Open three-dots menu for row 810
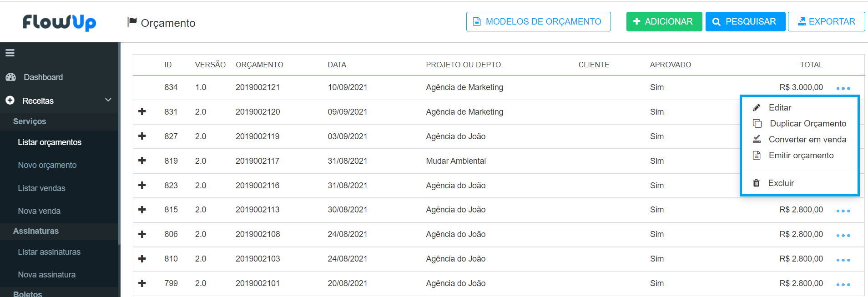The width and height of the screenshot is (868, 297). pos(843,260)
